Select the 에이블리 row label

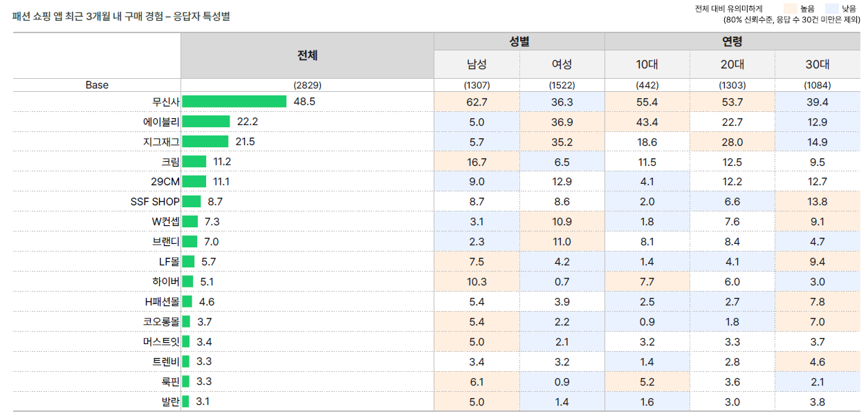point(161,122)
